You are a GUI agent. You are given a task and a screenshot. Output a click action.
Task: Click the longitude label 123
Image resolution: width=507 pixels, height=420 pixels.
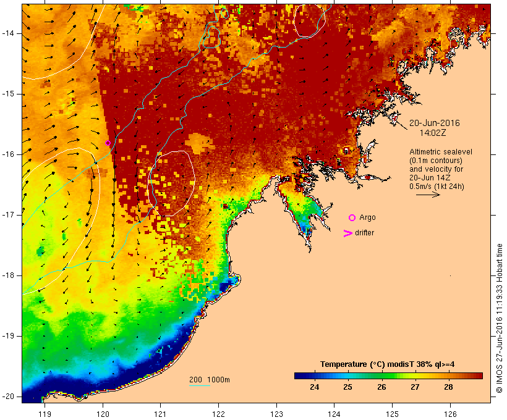click(276, 414)
